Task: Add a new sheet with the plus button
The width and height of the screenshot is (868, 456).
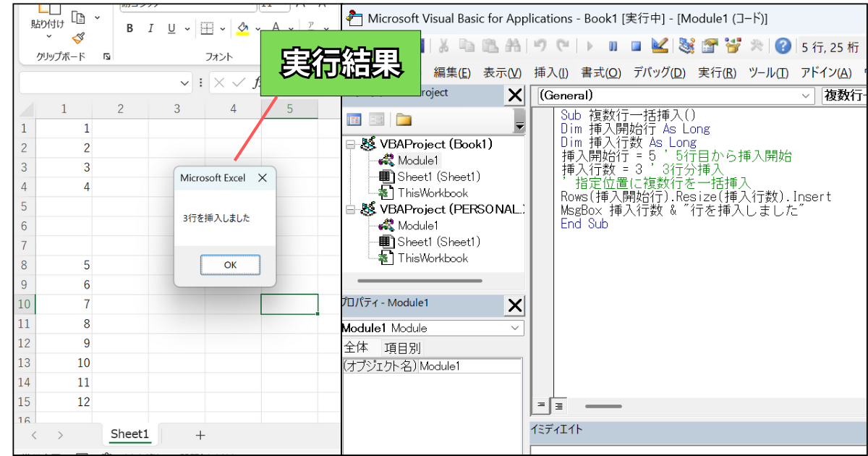Action: tap(200, 435)
